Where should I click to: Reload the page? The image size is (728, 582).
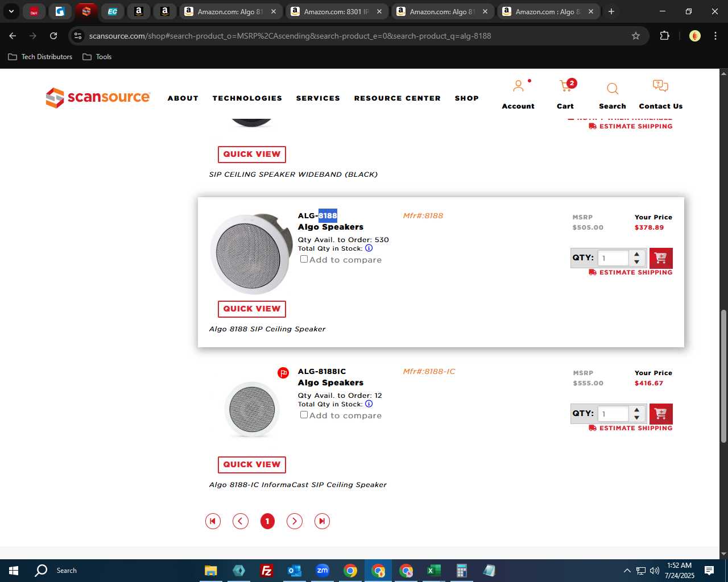tap(53, 36)
